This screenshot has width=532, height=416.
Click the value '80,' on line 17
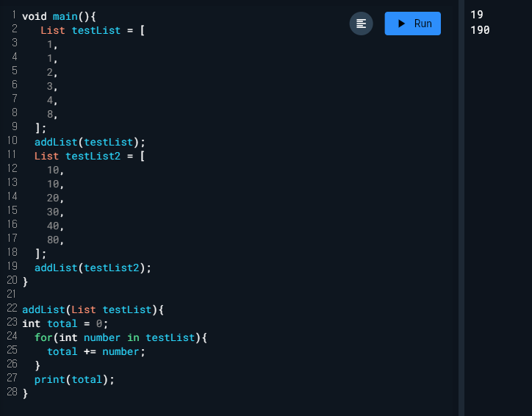[55, 240]
